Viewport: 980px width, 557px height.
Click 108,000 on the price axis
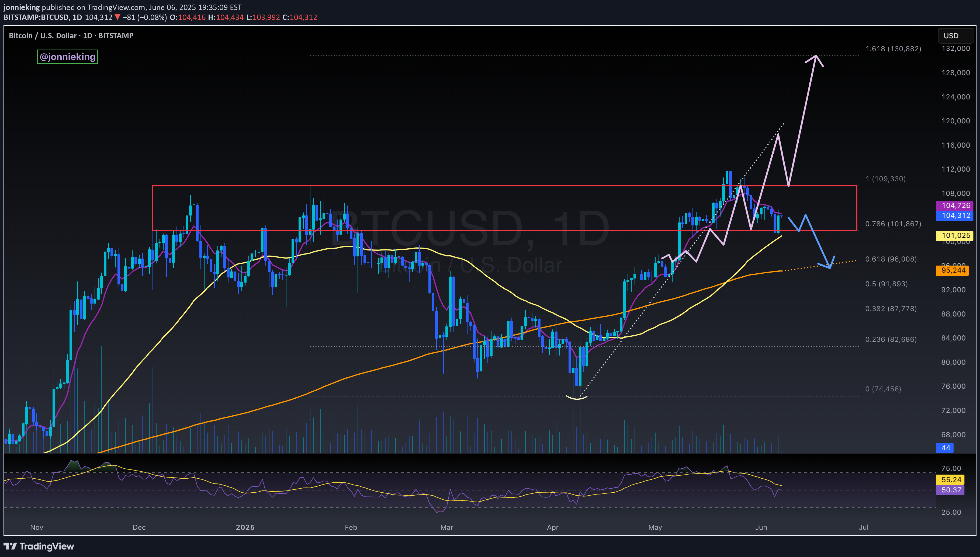point(955,193)
